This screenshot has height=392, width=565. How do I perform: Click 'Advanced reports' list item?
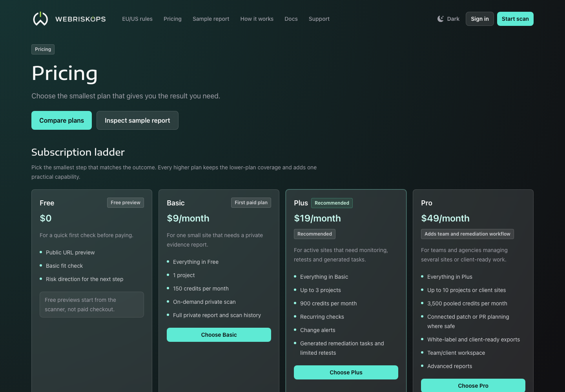tap(450, 366)
